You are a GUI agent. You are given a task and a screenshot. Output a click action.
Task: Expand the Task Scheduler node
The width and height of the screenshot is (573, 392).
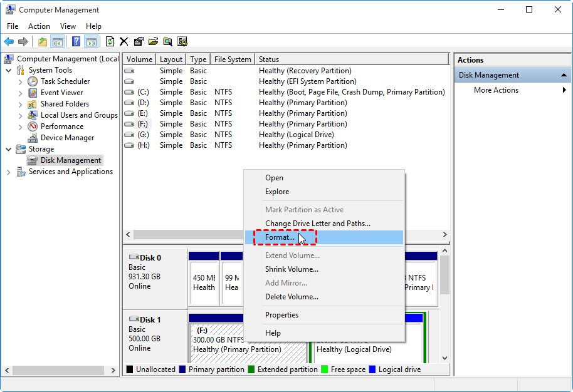(21, 82)
